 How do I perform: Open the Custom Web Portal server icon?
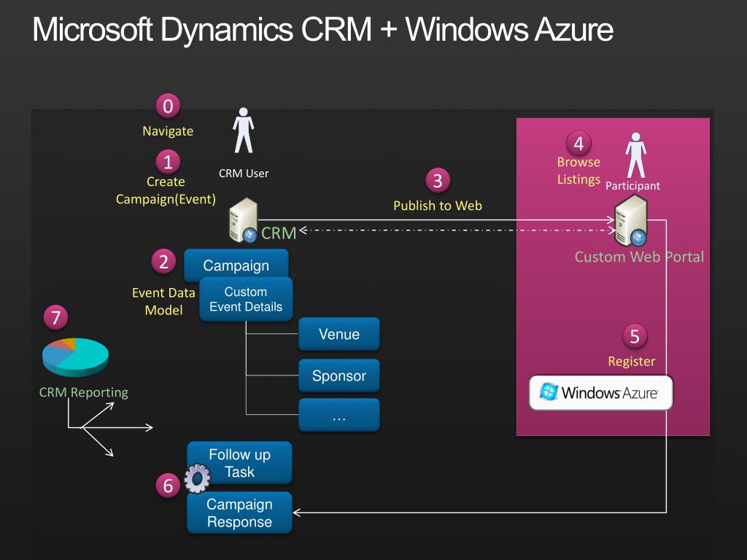coord(631,220)
